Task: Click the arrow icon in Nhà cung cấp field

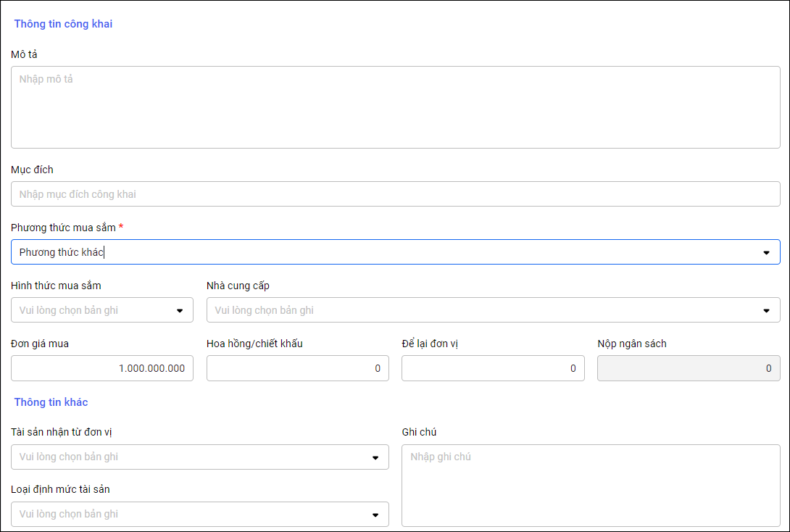Action: (x=766, y=311)
